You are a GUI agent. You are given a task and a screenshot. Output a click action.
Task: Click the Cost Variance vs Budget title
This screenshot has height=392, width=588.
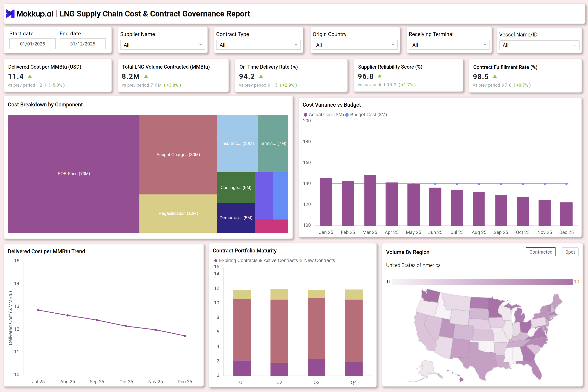331,105
